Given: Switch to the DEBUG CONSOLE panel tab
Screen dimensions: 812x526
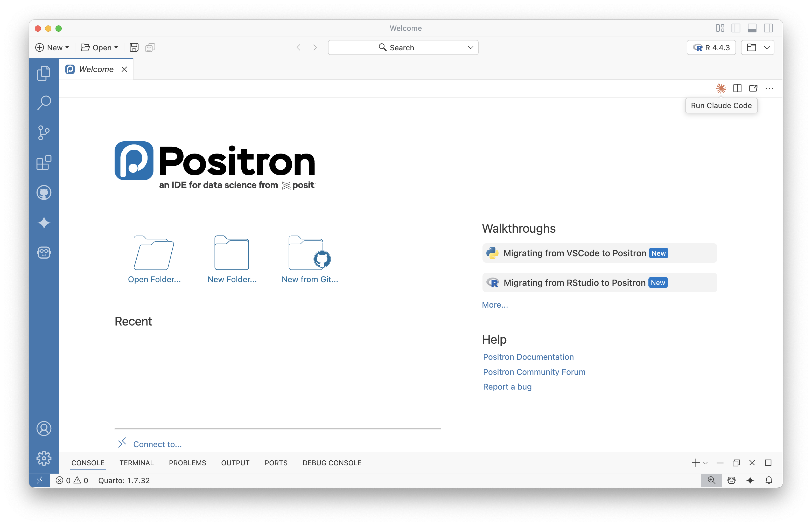Looking at the screenshot, I should (x=332, y=463).
